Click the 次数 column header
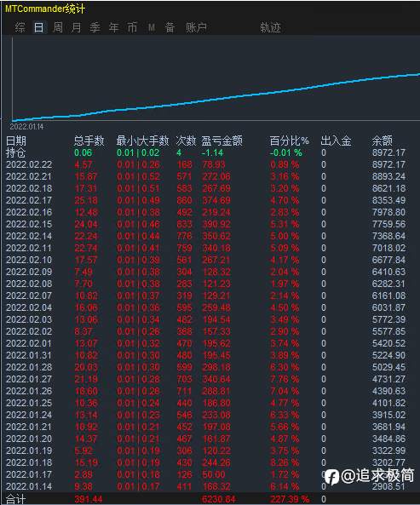This screenshot has width=420, height=505. (x=186, y=141)
